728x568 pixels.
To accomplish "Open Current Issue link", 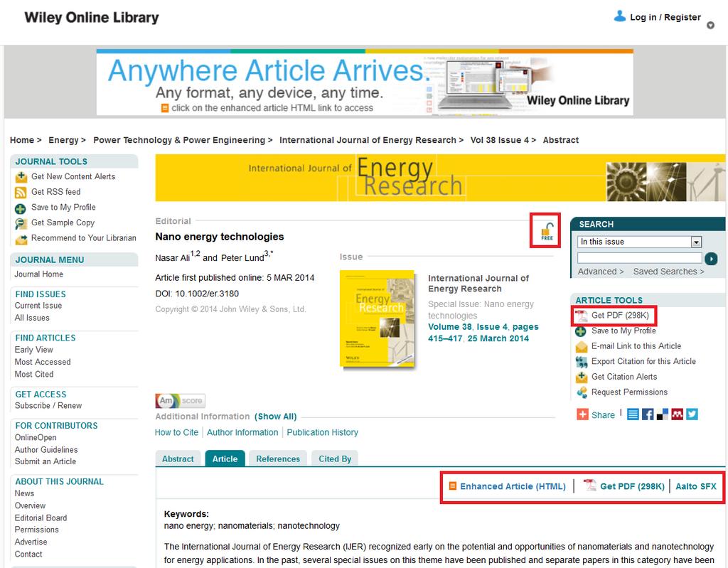I will [38, 306].
